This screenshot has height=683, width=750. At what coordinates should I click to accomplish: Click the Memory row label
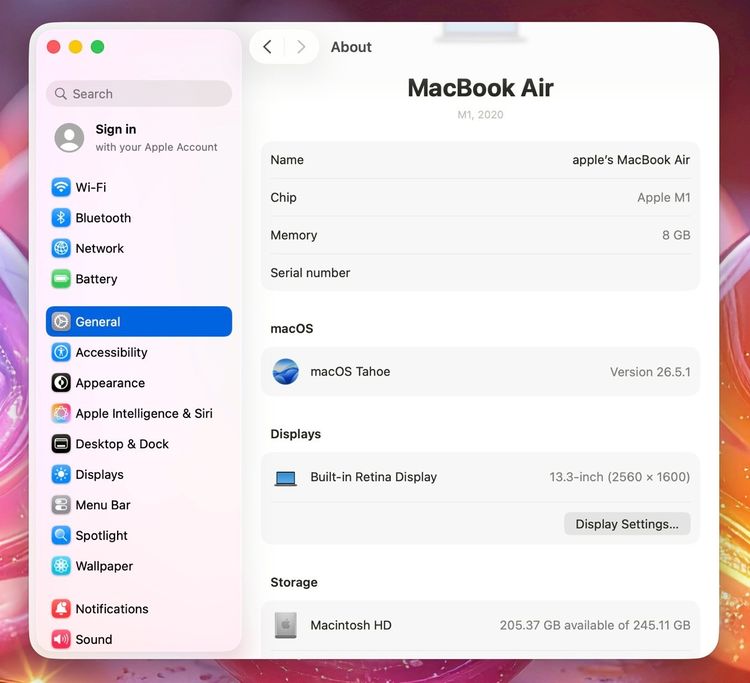tap(294, 235)
